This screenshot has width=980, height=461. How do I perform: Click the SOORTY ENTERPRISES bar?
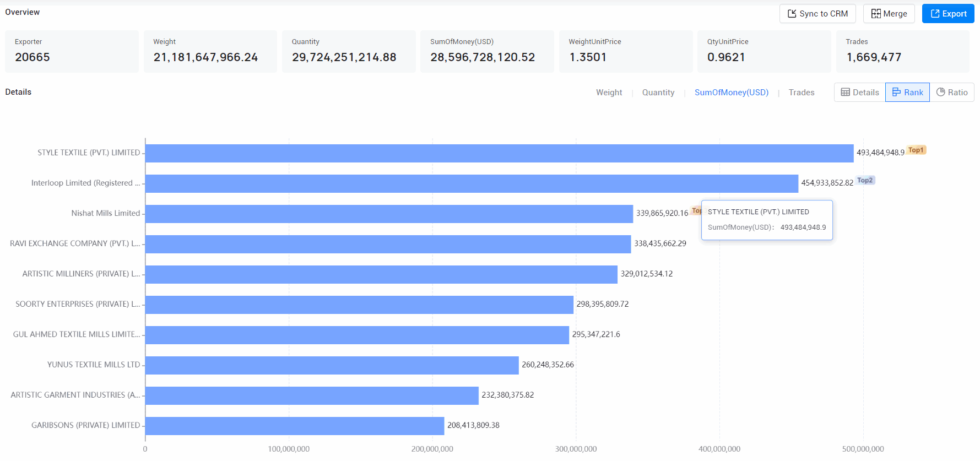pos(359,305)
